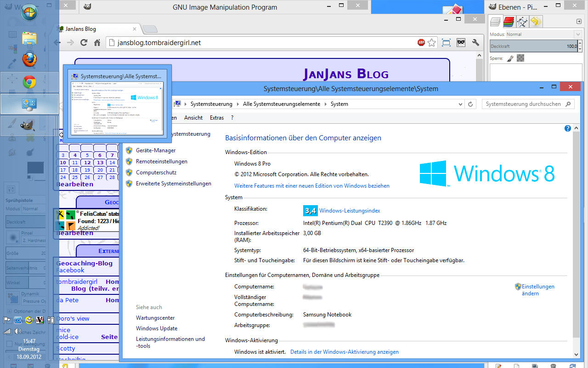
Task: Click the 3,4 performance score badge
Action: pyautogui.click(x=310, y=211)
